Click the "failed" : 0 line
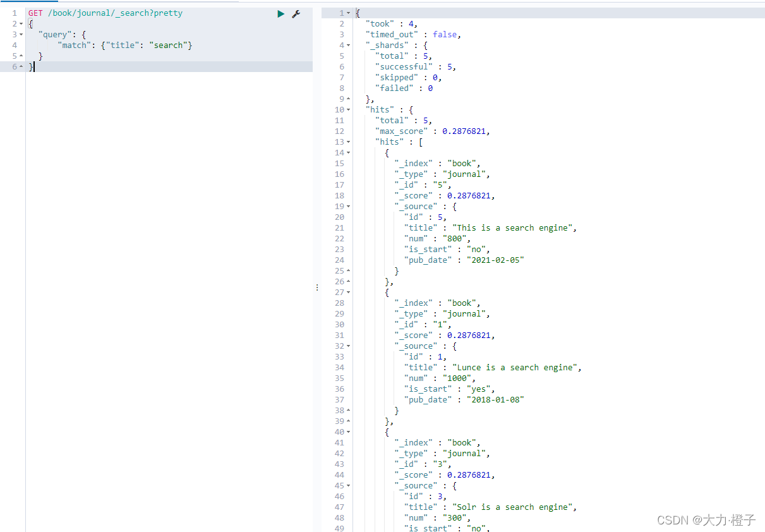The width and height of the screenshot is (765, 532). coord(404,88)
